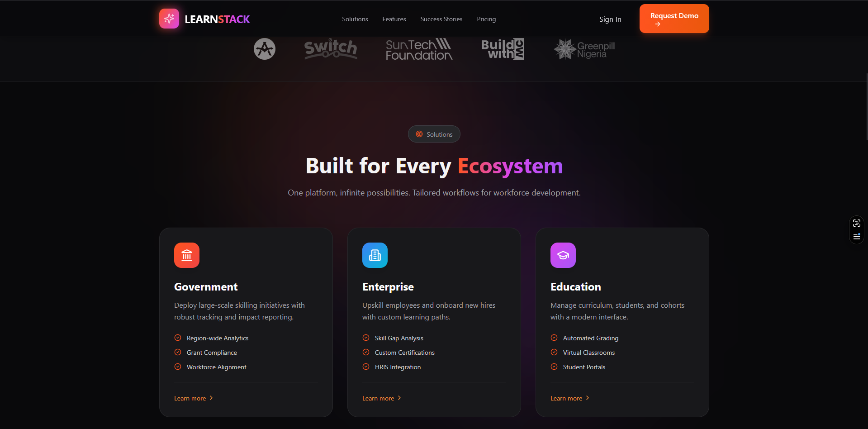The height and width of the screenshot is (429, 868).
Task: Click the screenshot capture icon at right edge
Action: (857, 223)
